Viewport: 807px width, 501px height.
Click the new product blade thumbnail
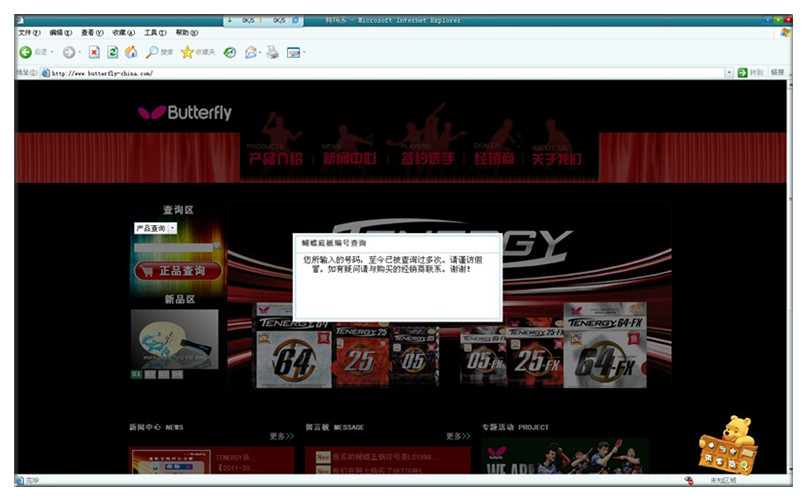point(174,339)
